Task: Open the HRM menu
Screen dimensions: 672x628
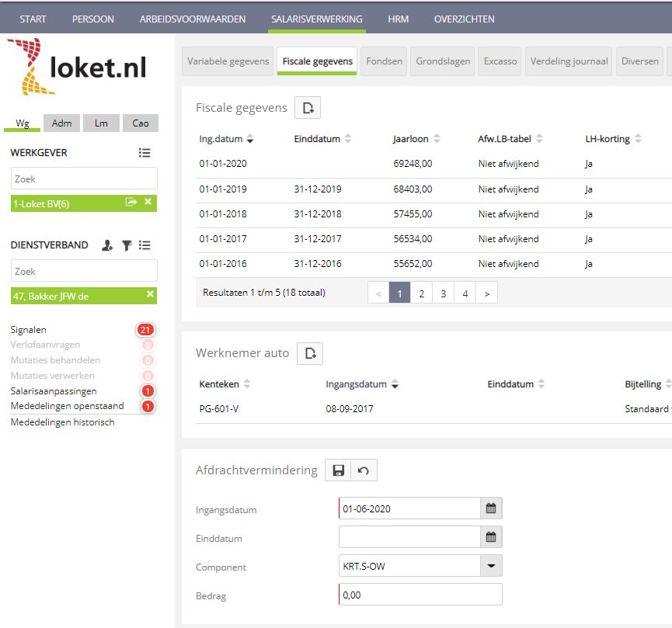Action: 398,19
